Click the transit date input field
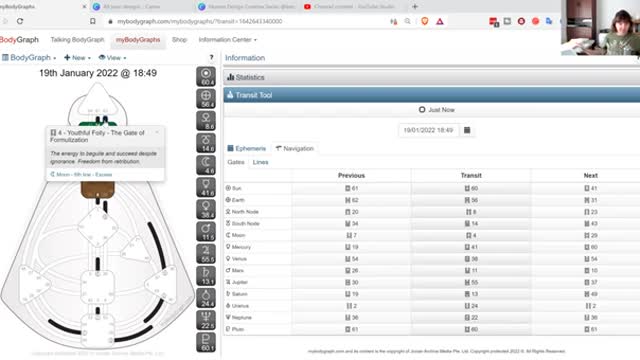The image size is (640, 360). coord(428,130)
